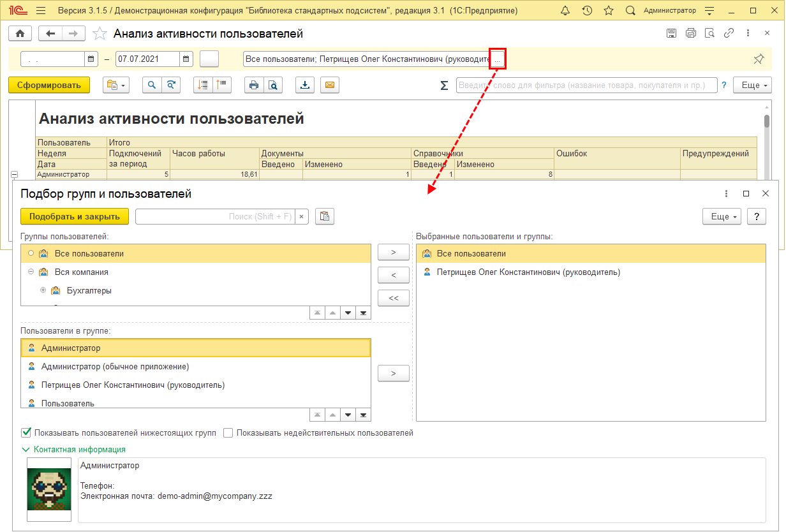Enable Показывать недействительных пользователей checkbox
The image size is (786, 532).
click(x=228, y=432)
